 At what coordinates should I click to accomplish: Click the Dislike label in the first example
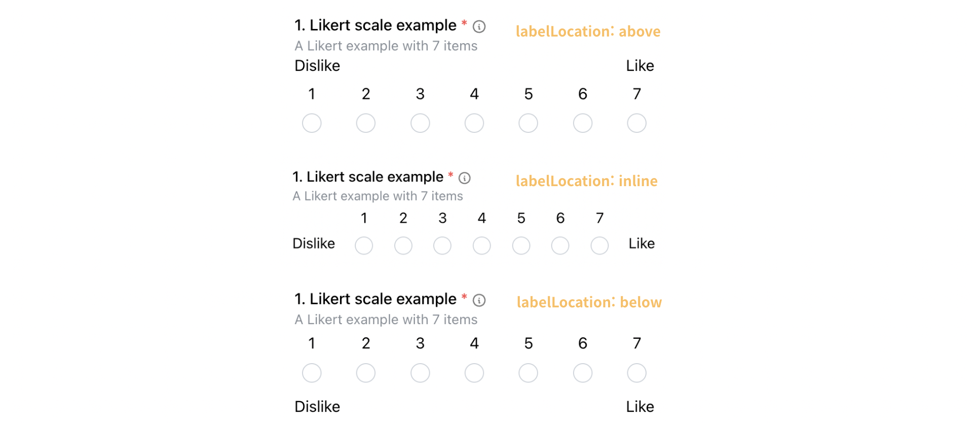(x=317, y=65)
